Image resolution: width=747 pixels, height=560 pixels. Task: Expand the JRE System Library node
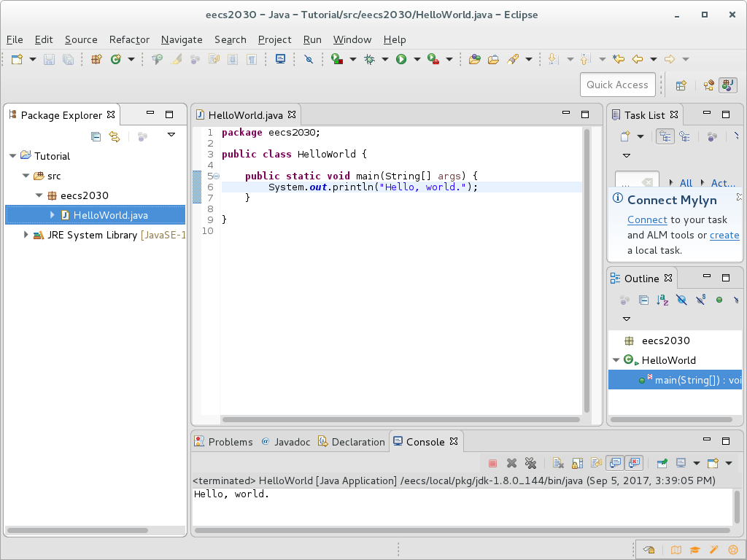[x=26, y=235]
